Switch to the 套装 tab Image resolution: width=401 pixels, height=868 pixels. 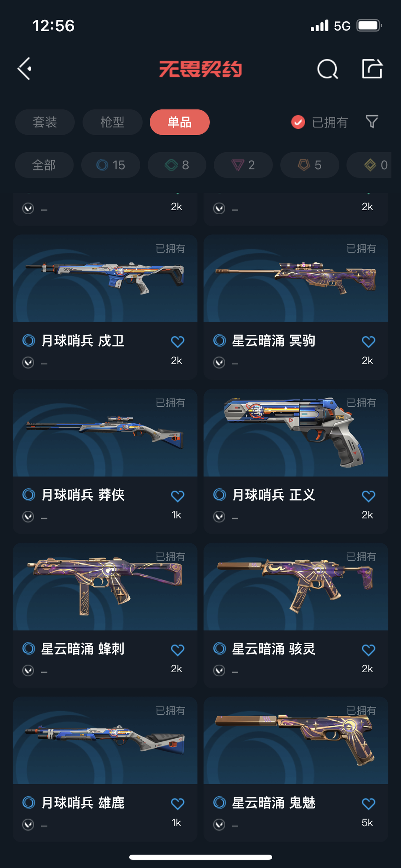[45, 122]
